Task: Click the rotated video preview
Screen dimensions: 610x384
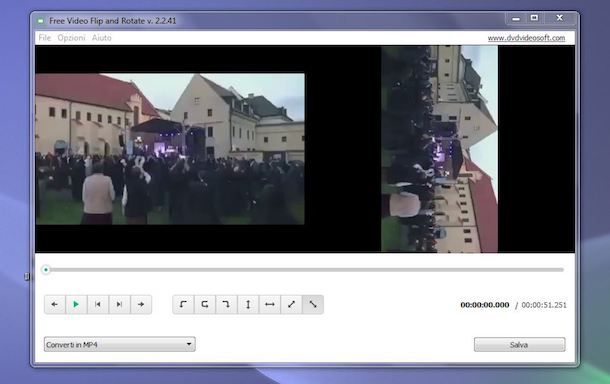Action: pos(440,149)
